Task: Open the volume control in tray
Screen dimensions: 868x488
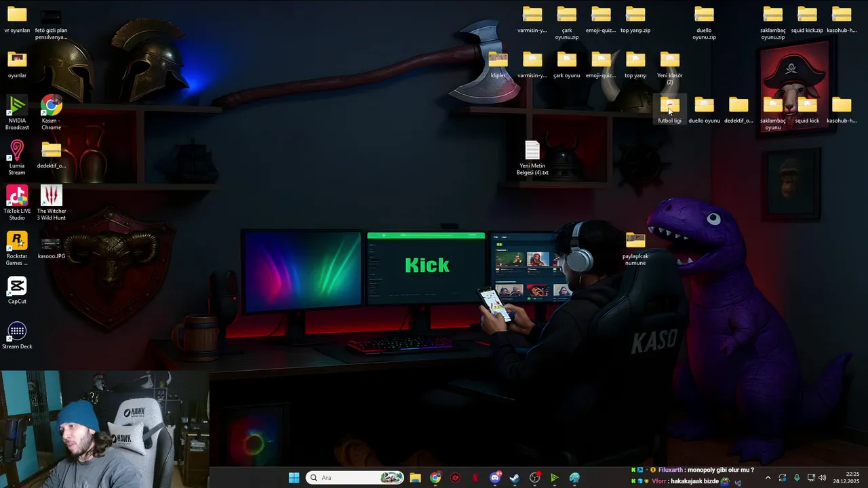Action: pos(823,478)
